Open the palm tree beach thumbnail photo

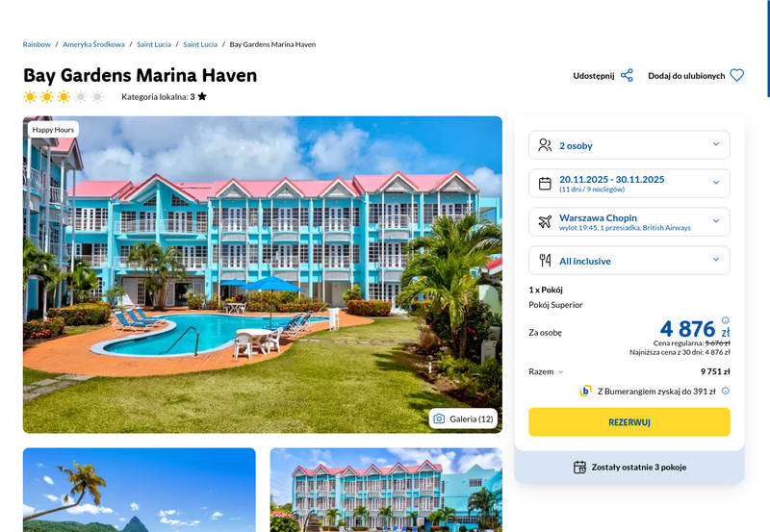point(139,490)
